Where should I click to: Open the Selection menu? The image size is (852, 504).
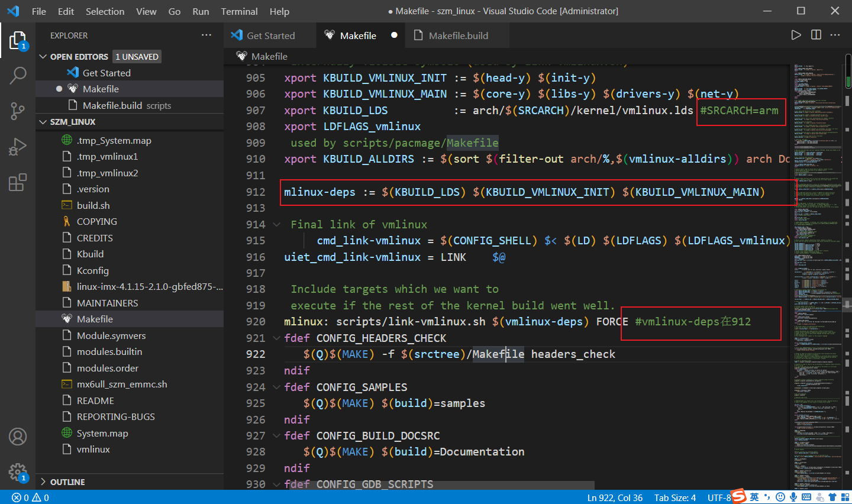[105, 11]
